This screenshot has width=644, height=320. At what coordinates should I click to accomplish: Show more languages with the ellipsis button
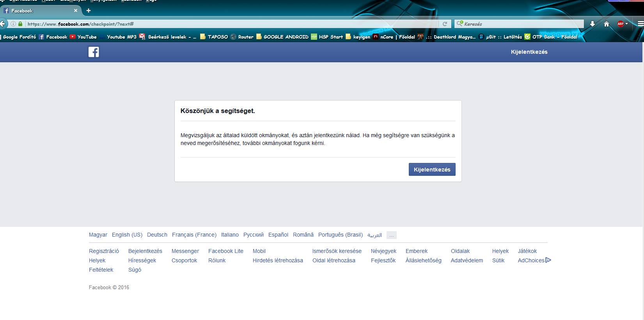[x=392, y=235]
